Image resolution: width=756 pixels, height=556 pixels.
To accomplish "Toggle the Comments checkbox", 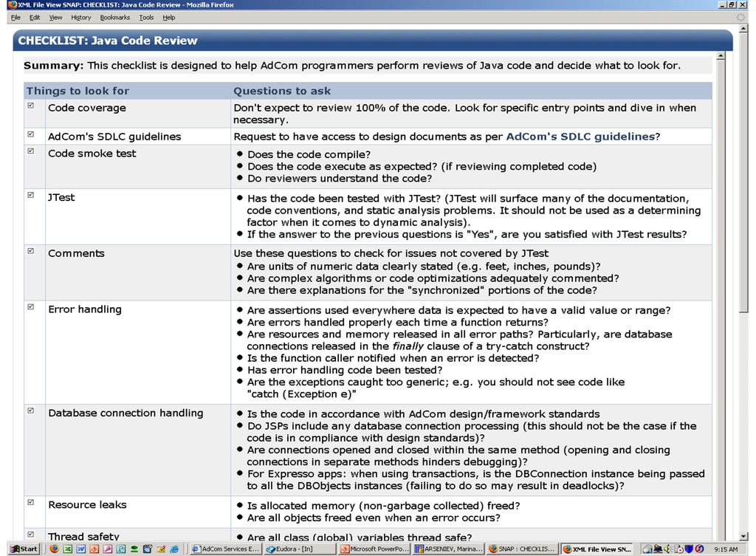I will [31, 251].
